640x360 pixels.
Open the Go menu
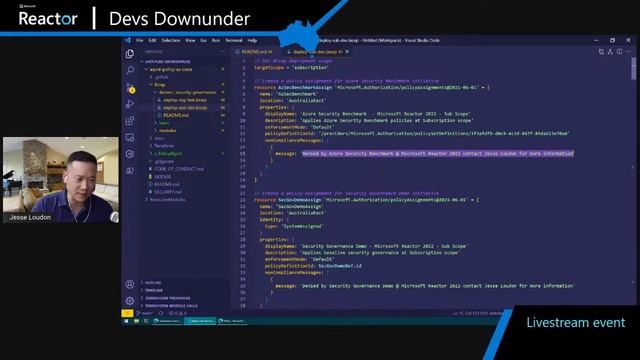(x=203, y=40)
